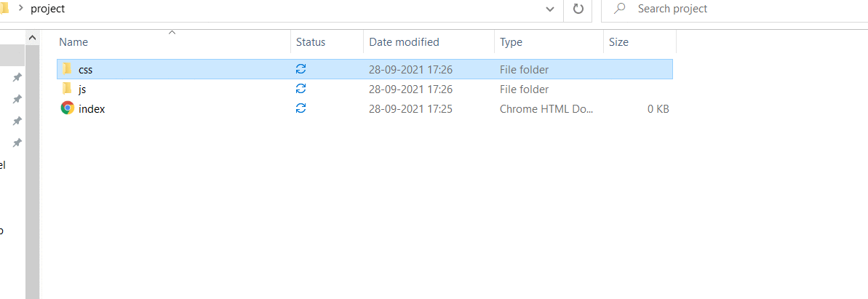This screenshot has width=868, height=299.
Task: Click the search magnifier icon
Action: tap(621, 9)
